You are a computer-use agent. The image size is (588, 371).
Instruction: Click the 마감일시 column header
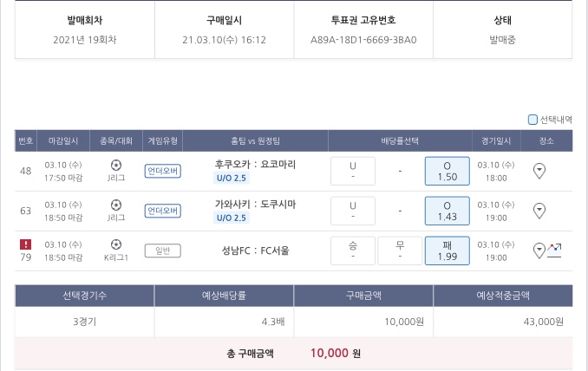tap(63, 140)
